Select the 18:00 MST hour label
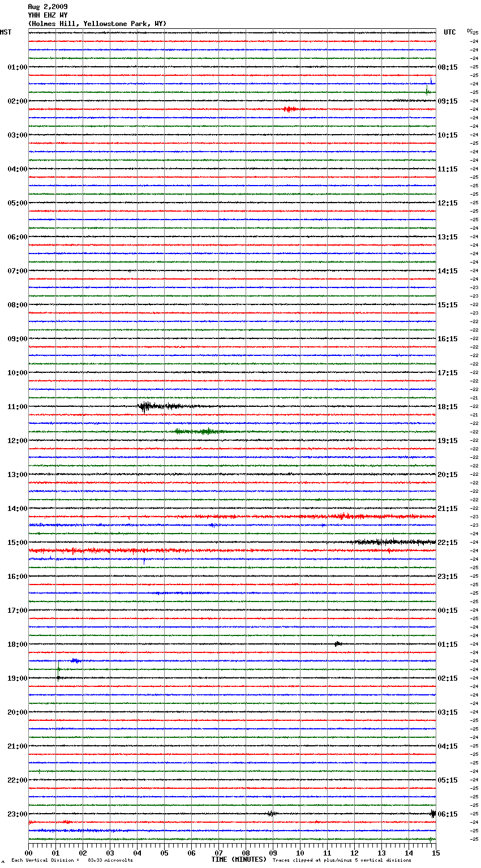Viewport: 481px width, 868px height. coord(18,644)
